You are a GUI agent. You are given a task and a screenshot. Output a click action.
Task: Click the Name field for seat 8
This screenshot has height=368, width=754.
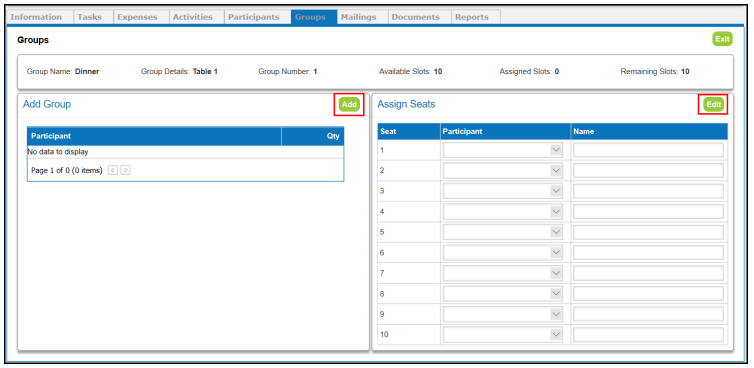(648, 294)
